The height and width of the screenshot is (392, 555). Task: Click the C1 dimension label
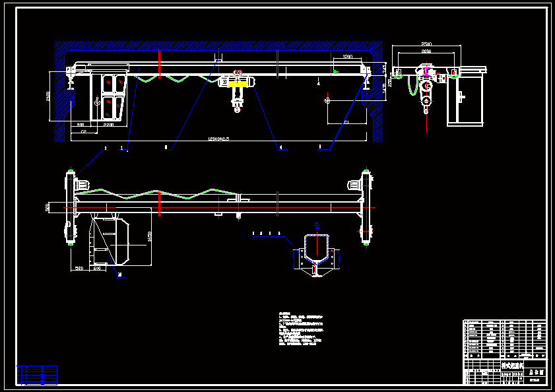click(346, 122)
